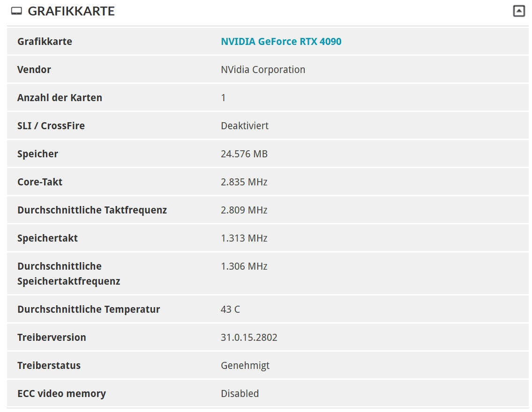
Task: Select the "Treiberversion" label
Action: [52, 338]
